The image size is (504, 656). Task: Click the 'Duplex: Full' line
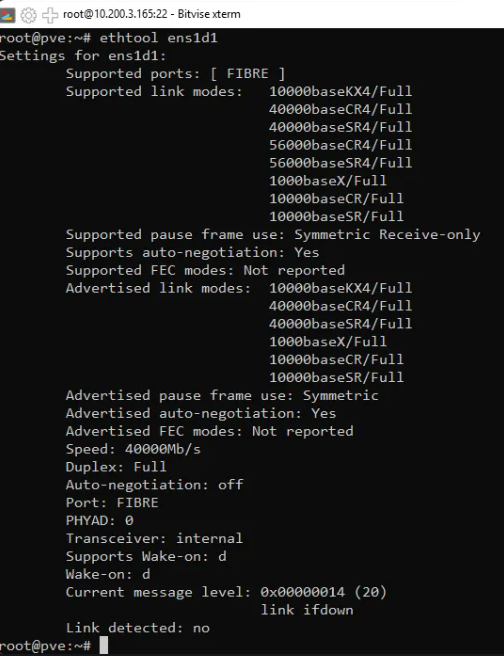click(116, 467)
